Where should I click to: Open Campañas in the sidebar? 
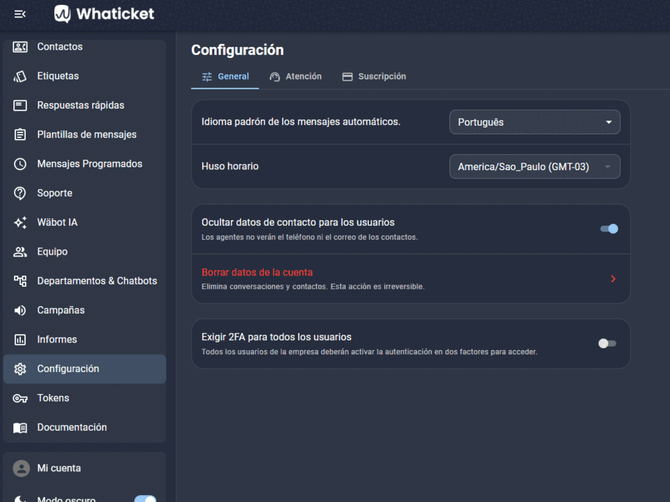point(85,310)
